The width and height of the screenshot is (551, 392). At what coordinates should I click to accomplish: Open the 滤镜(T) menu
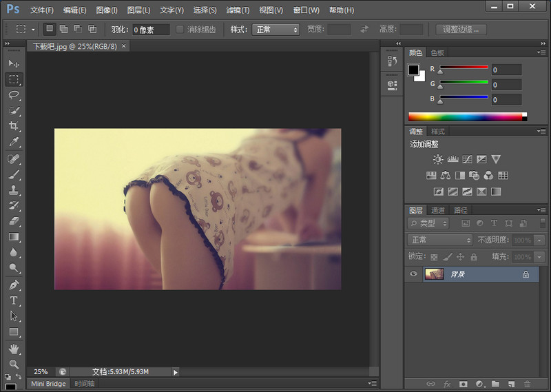pos(238,10)
